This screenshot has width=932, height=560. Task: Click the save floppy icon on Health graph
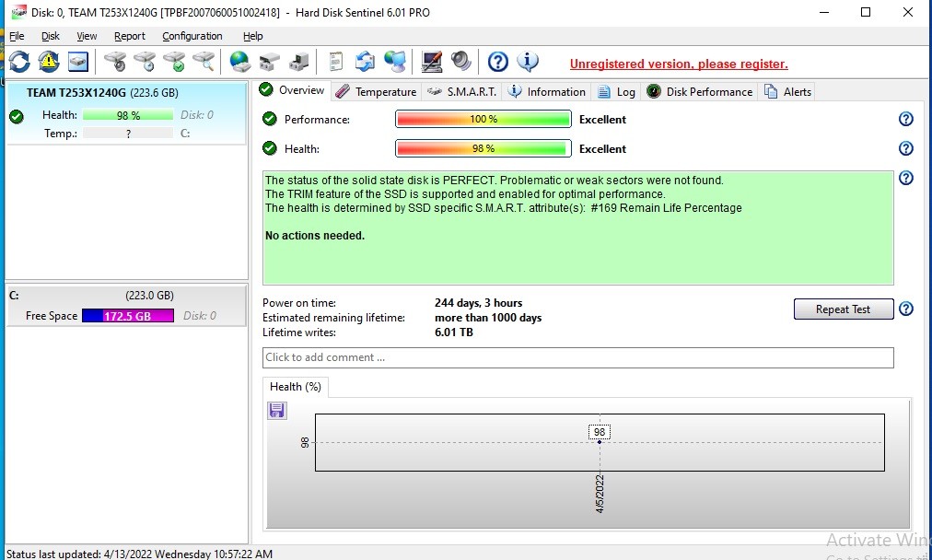point(276,410)
